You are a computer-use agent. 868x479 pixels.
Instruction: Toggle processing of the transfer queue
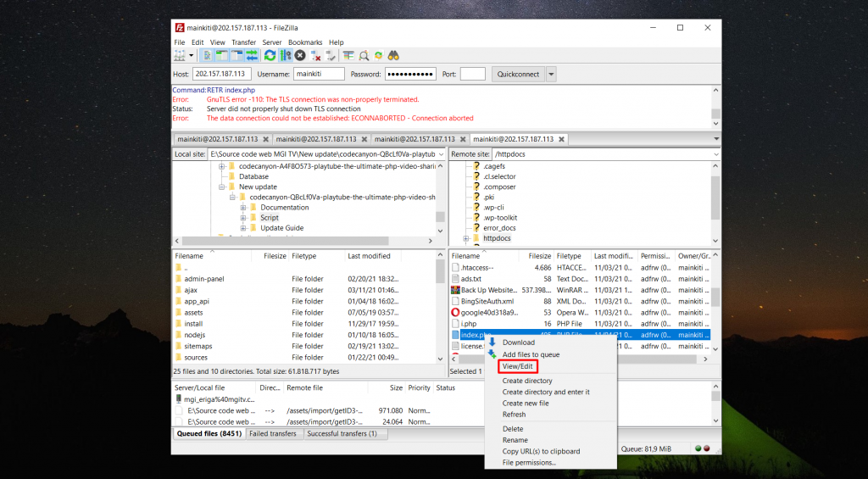pyautogui.click(x=285, y=55)
